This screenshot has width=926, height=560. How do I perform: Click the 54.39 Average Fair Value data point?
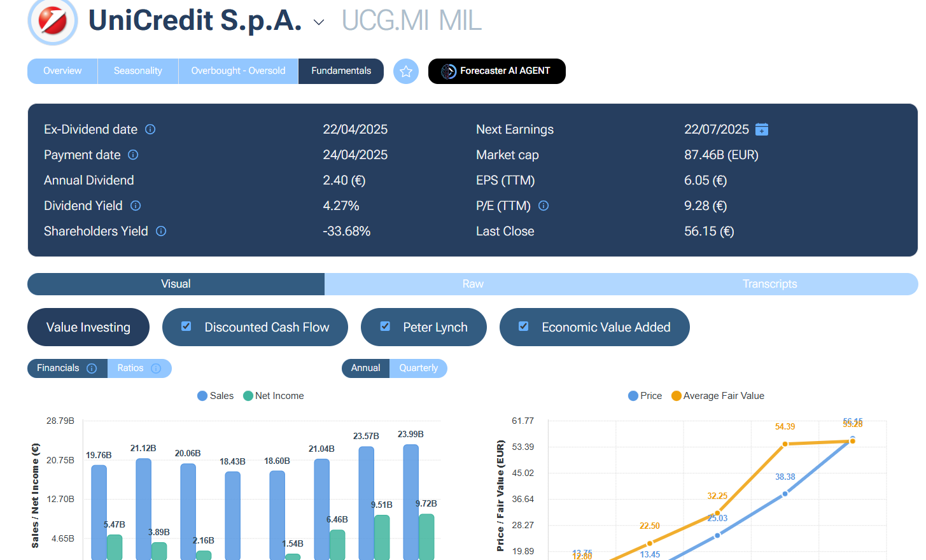[785, 444]
